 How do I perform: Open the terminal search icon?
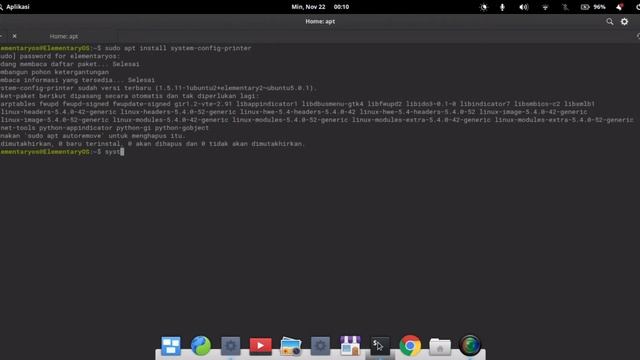(x=609, y=22)
